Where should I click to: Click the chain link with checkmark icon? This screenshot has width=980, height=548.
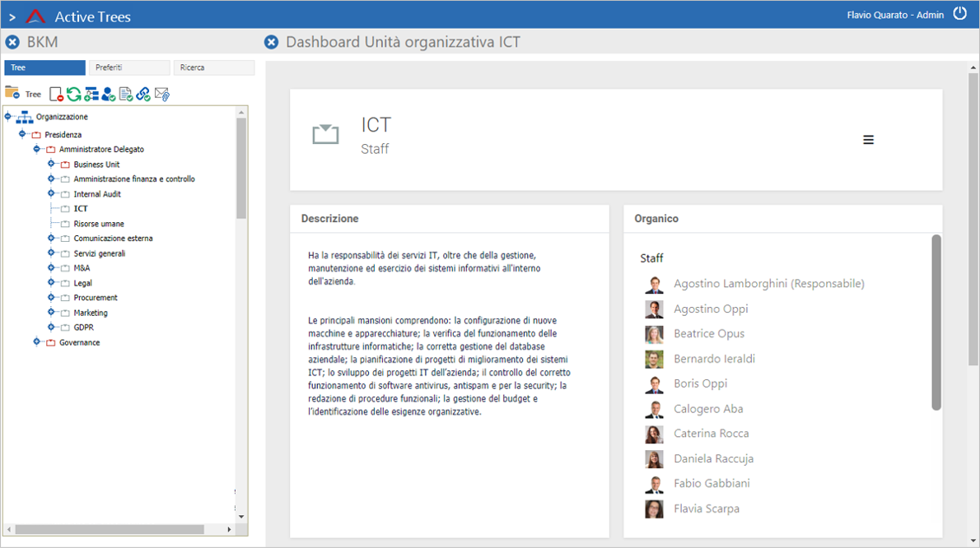tap(143, 95)
